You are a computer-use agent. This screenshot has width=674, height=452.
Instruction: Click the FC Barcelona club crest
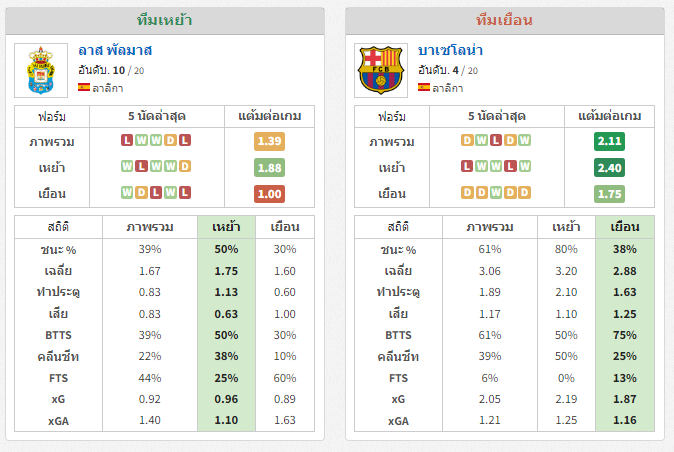[381, 70]
